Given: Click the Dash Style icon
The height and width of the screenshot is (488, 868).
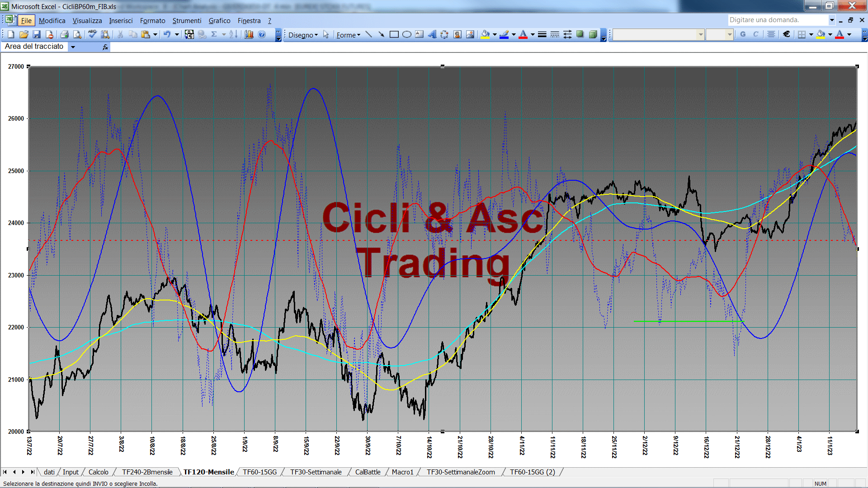Looking at the screenshot, I should point(555,34).
